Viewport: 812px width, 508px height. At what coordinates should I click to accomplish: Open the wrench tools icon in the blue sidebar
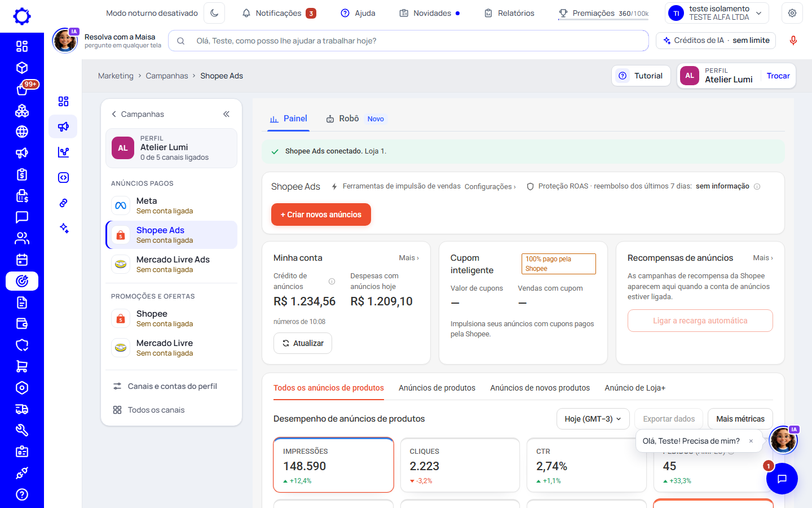tap(22, 430)
